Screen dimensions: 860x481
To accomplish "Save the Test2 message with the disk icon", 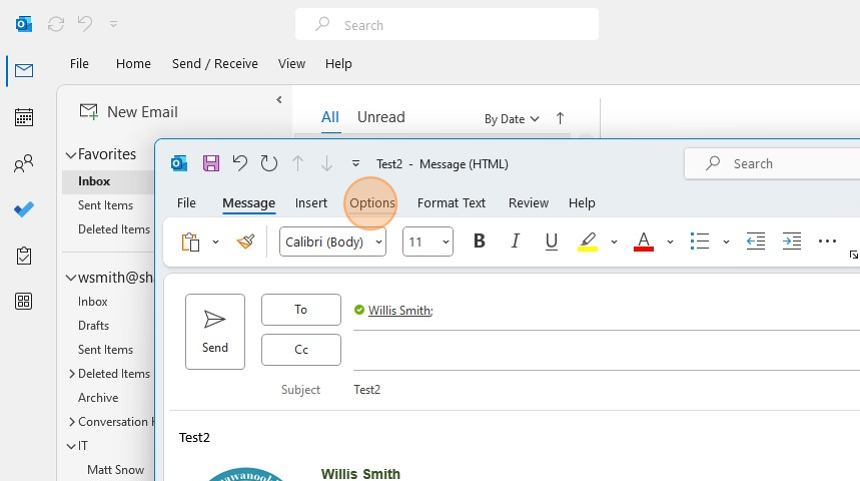I will [x=211, y=163].
